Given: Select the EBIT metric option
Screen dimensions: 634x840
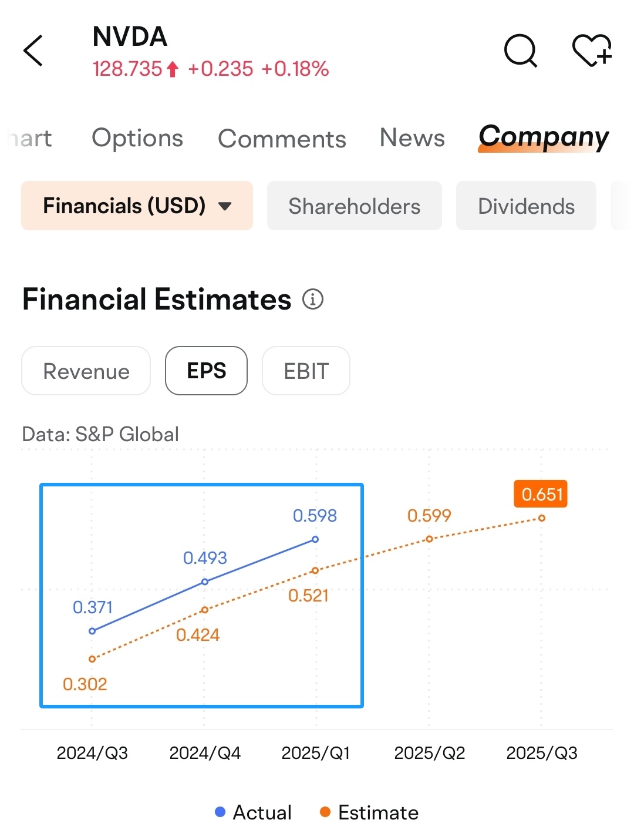Looking at the screenshot, I should click(306, 371).
